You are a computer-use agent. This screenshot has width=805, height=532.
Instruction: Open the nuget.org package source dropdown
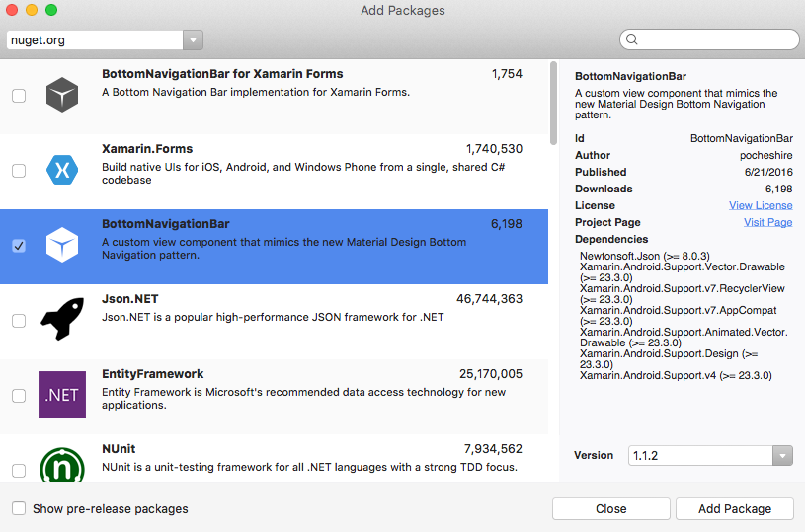click(193, 40)
